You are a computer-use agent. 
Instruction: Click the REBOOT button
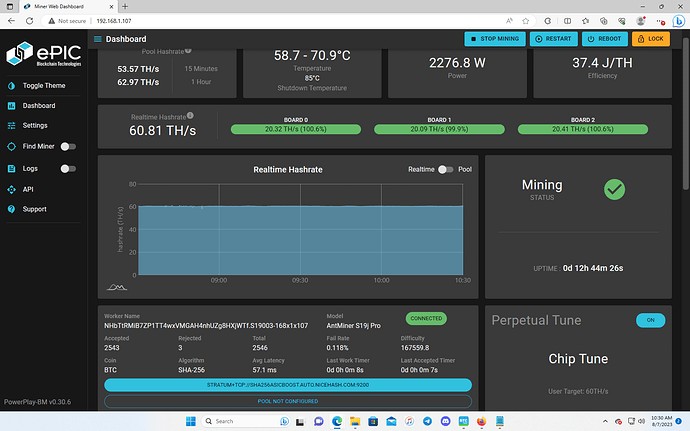point(605,39)
